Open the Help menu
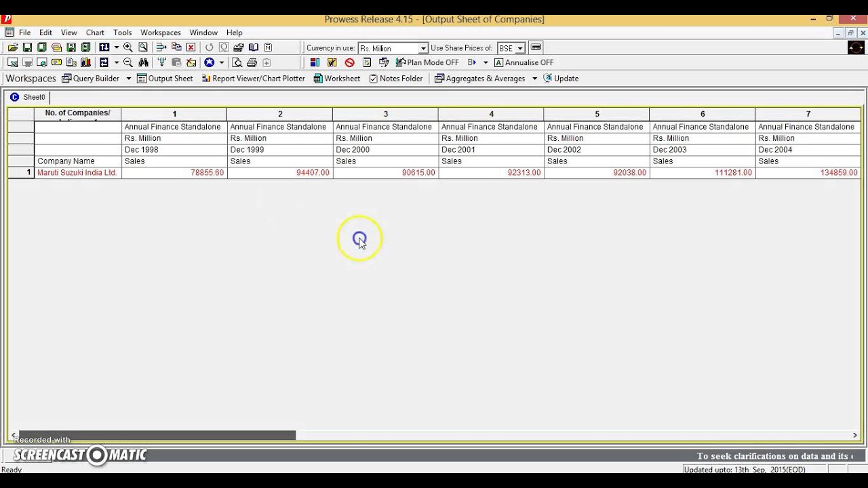This screenshot has width=868, height=488. 234,33
